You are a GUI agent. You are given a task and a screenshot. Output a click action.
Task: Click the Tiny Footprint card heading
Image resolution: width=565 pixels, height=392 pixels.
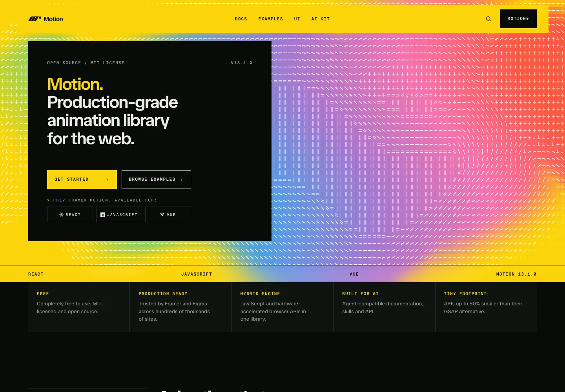tap(465, 294)
